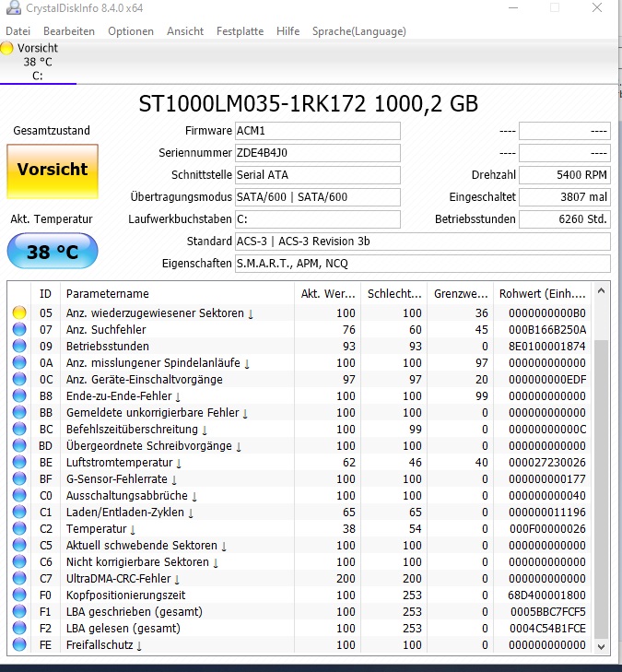622x672 pixels.
Task: Click the yellow status icon for attribute 05
Action: [x=19, y=312]
